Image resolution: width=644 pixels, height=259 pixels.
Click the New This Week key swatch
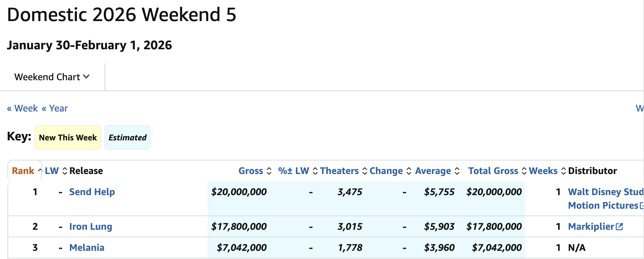point(68,138)
